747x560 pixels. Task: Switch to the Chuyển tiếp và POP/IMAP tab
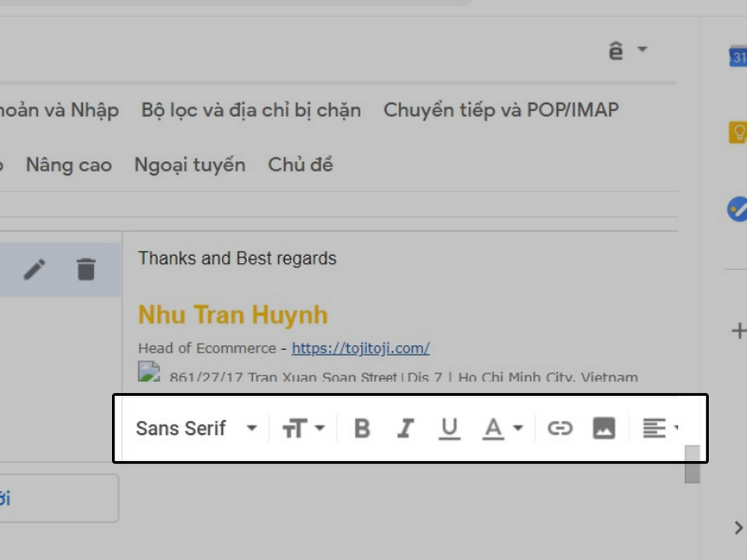click(500, 110)
